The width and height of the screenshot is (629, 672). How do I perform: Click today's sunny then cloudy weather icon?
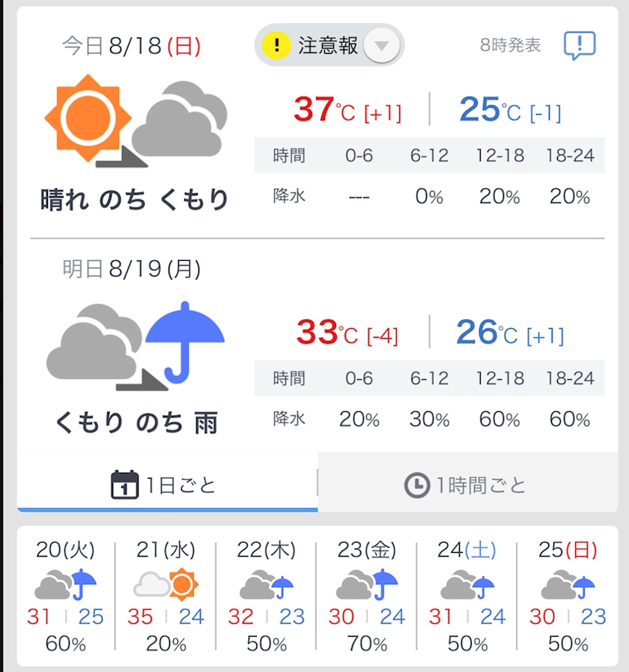pos(136,121)
